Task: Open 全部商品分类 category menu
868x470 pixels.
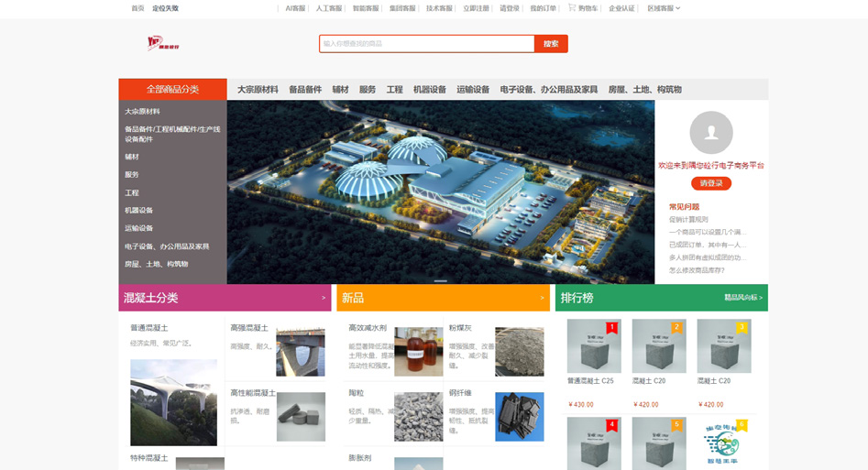Action: 172,90
